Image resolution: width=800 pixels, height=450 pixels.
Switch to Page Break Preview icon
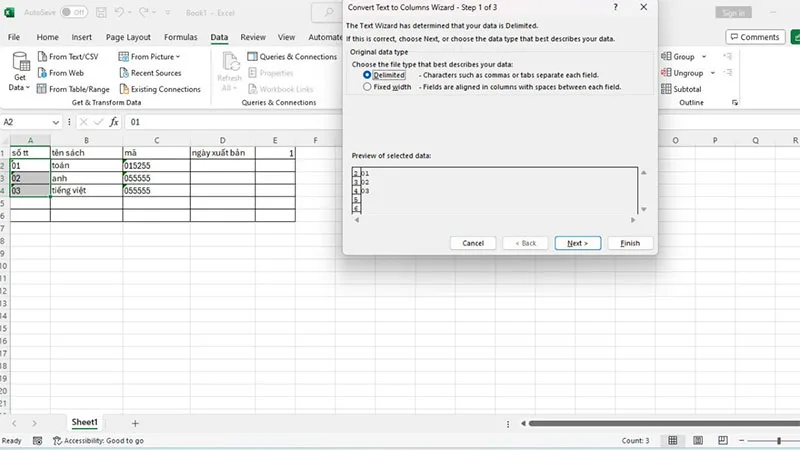click(722, 440)
